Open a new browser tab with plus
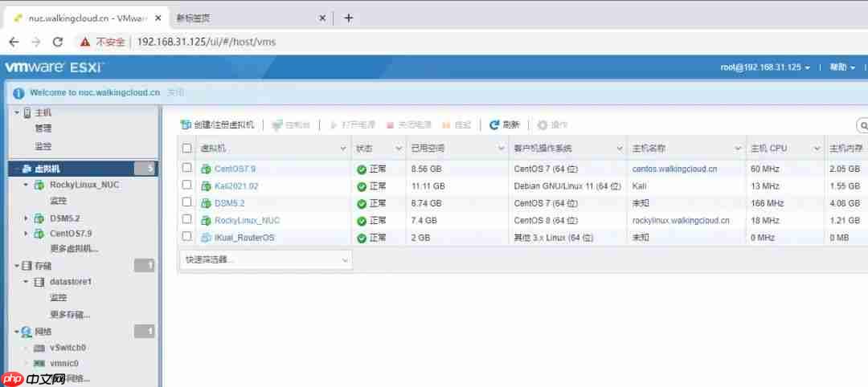868x387 pixels. click(x=348, y=18)
